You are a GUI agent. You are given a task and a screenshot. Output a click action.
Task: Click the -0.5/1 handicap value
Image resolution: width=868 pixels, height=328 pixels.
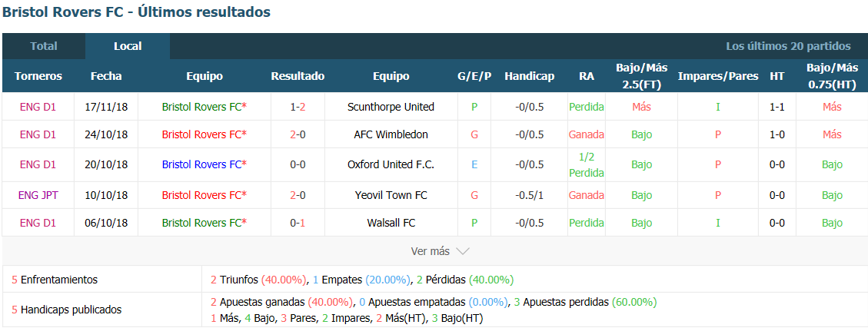click(529, 195)
